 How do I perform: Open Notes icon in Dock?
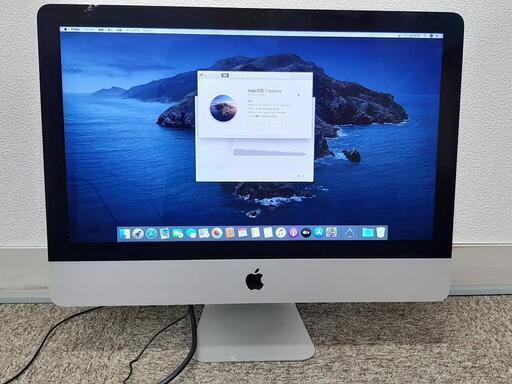tap(268, 233)
